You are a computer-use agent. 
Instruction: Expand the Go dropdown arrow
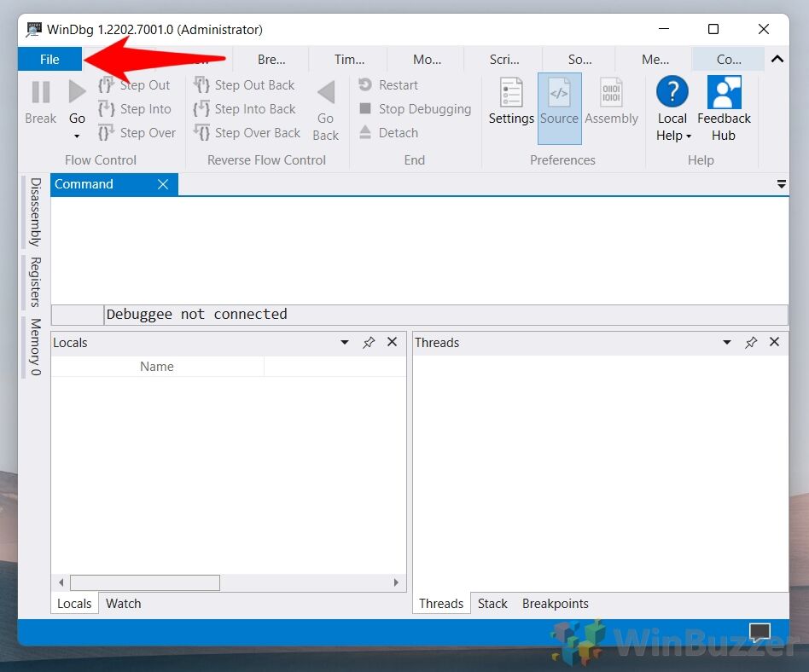pyautogui.click(x=77, y=136)
